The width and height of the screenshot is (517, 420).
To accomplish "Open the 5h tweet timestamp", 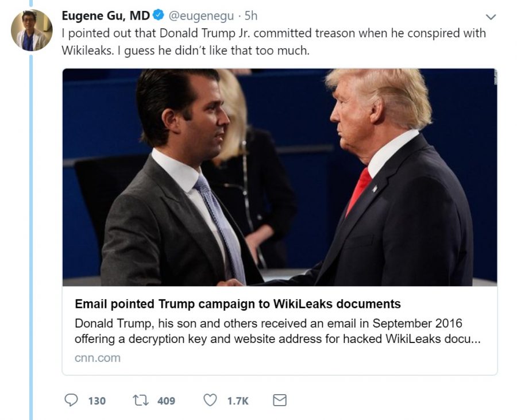I will click(x=251, y=16).
